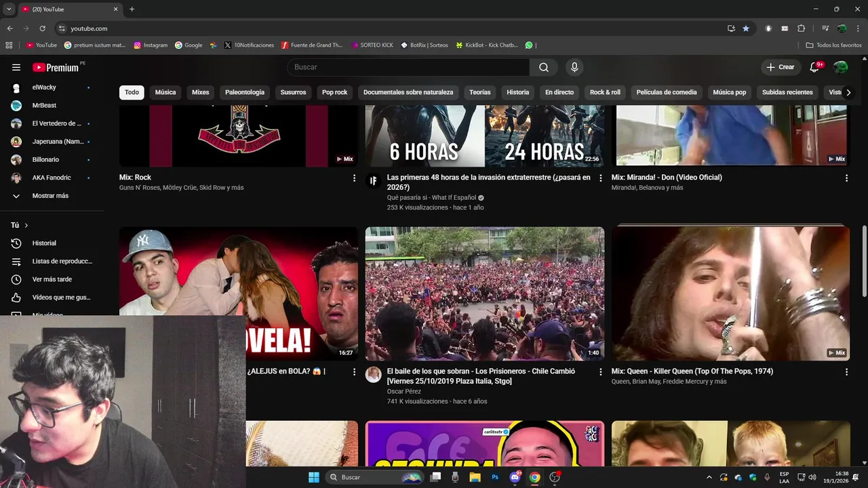The image size is (868, 488).
Task: Open Todos los favoritos folder
Action: (x=833, y=45)
